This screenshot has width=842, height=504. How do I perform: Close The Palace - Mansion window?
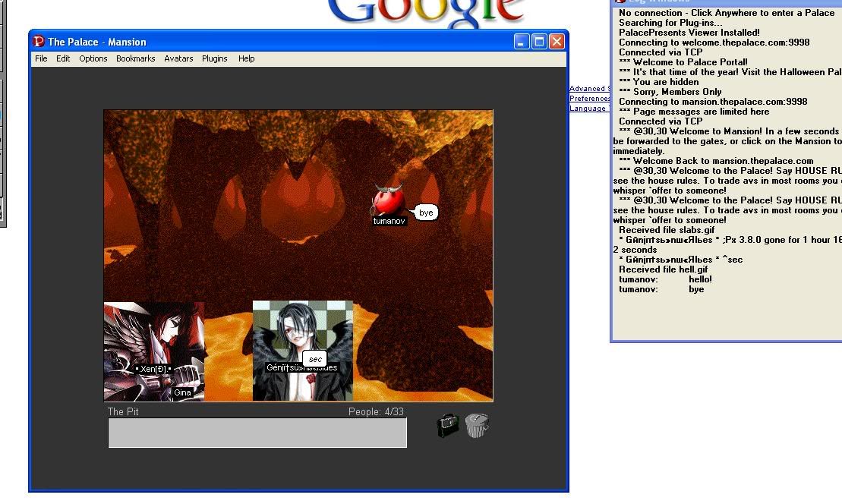(557, 41)
